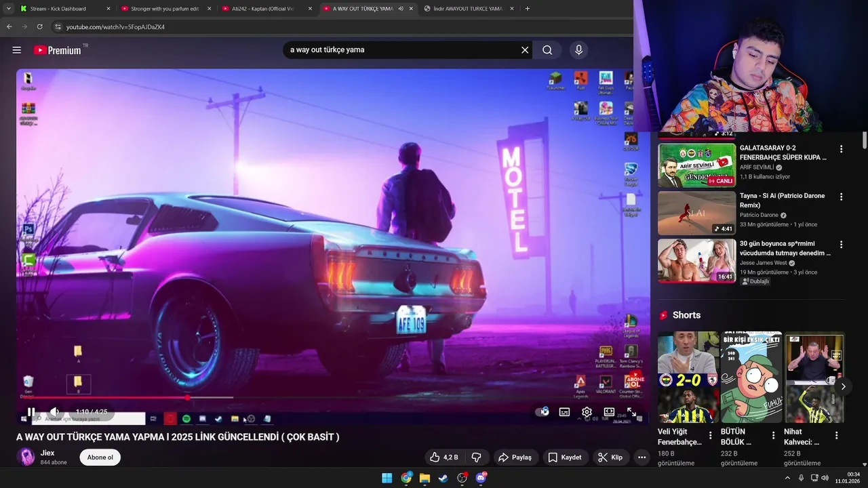Image resolution: width=868 pixels, height=488 pixels.
Task: Mute the tab via its speaker icon
Action: [x=401, y=9]
